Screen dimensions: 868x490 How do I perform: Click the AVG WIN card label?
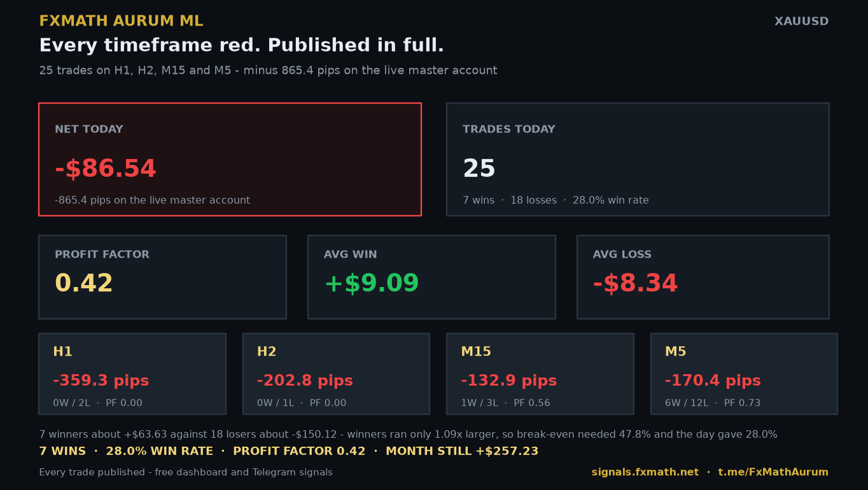[x=351, y=255]
